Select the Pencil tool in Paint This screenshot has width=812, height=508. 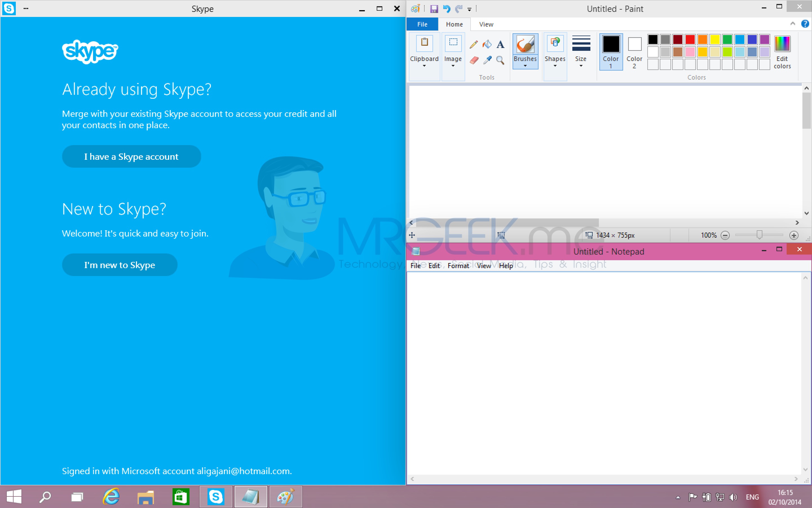[473, 44]
